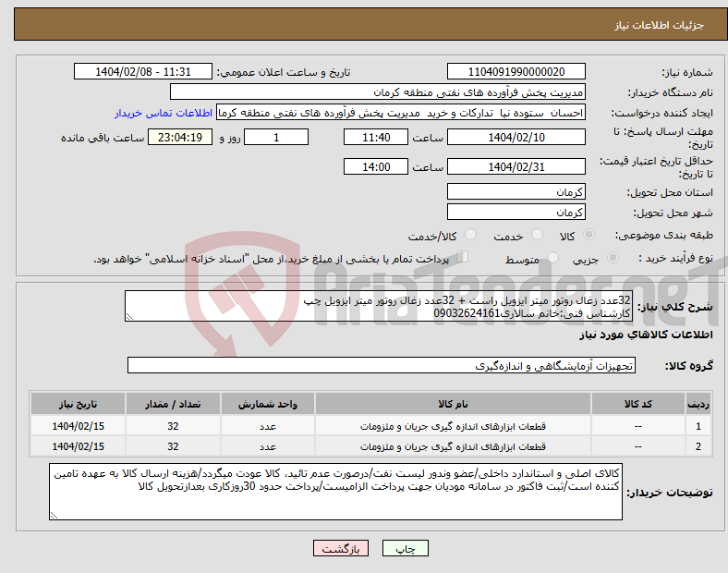The width and height of the screenshot is (728, 573).
Task: Click quantity 32 in row 1
Action: [173, 426]
